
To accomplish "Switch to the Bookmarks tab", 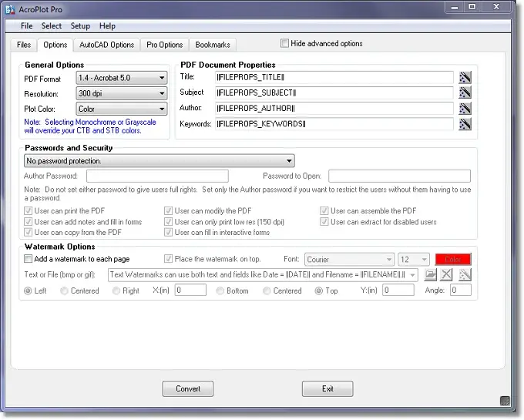I will [x=213, y=45].
